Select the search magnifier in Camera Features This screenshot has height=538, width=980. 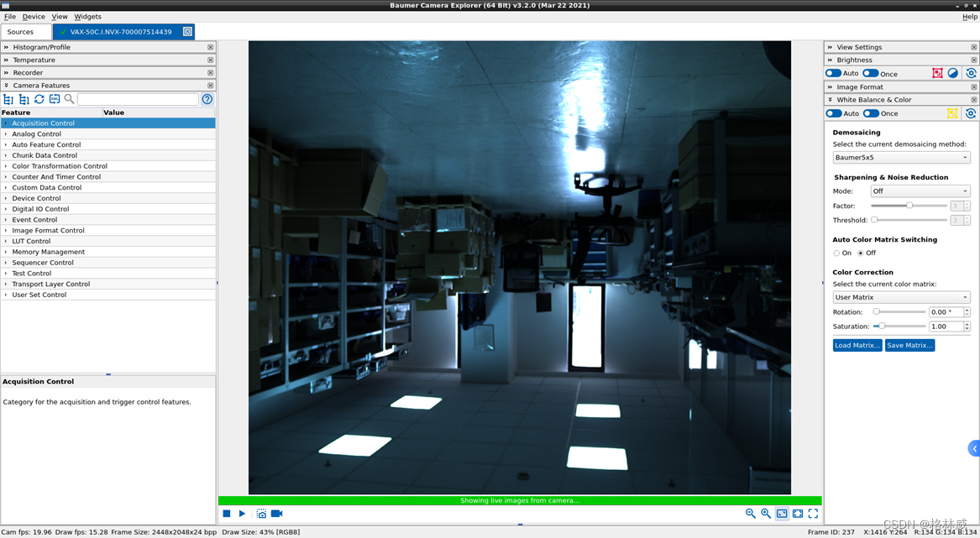[x=69, y=99]
